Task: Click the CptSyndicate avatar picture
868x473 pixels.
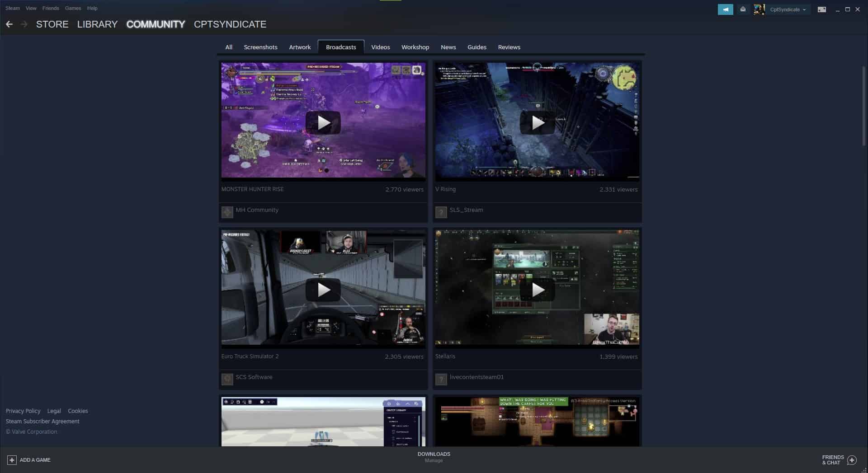Action: [759, 9]
